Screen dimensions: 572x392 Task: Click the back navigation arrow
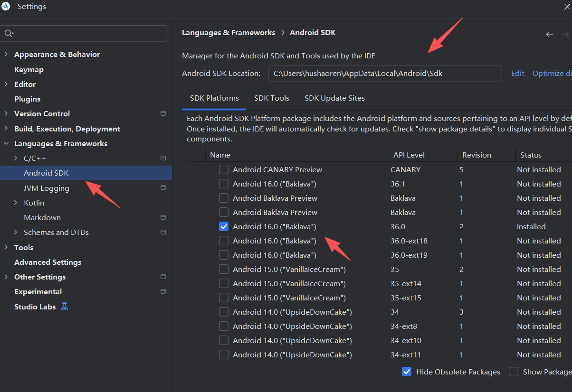[550, 34]
